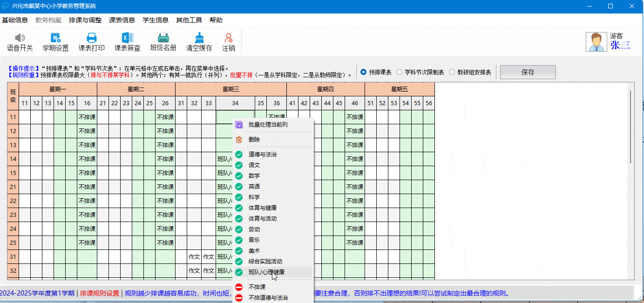
Task: Choose 批量处理当前列 in context menu
Action: coord(268,125)
